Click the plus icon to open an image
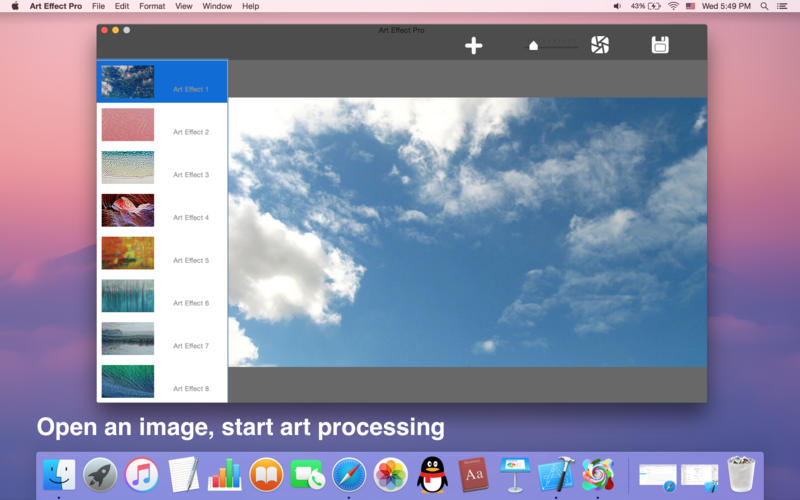Image resolution: width=800 pixels, height=500 pixels. pyautogui.click(x=474, y=45)
